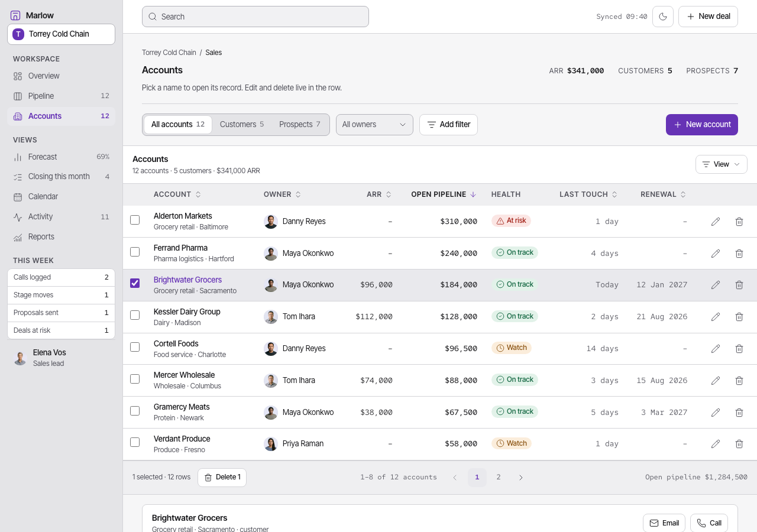Check the Ferrand Pharma checkbox
This screenshot has width=757, height=532.
click(135, 252)
